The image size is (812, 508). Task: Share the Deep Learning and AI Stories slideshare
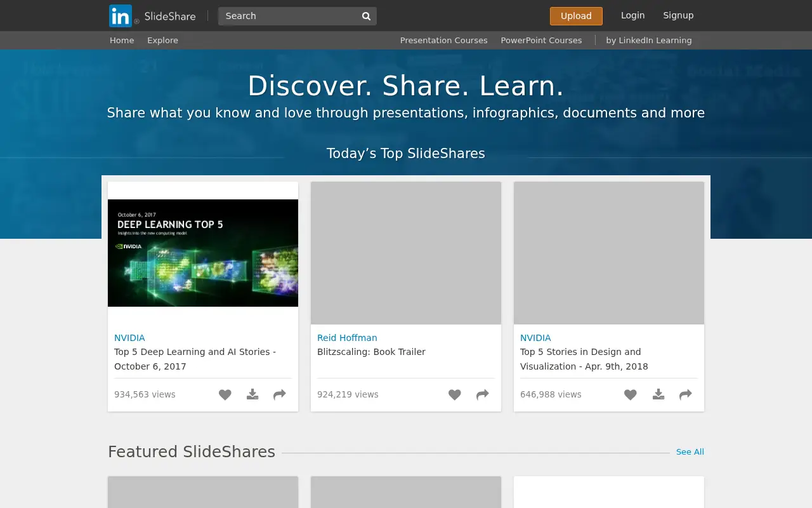(x=280, y=394)
